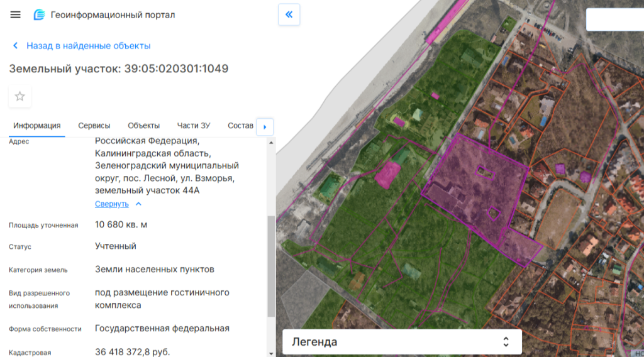
Task: Click the Геоинформационный портал logo icon
Action: click(x=39, y=14)
